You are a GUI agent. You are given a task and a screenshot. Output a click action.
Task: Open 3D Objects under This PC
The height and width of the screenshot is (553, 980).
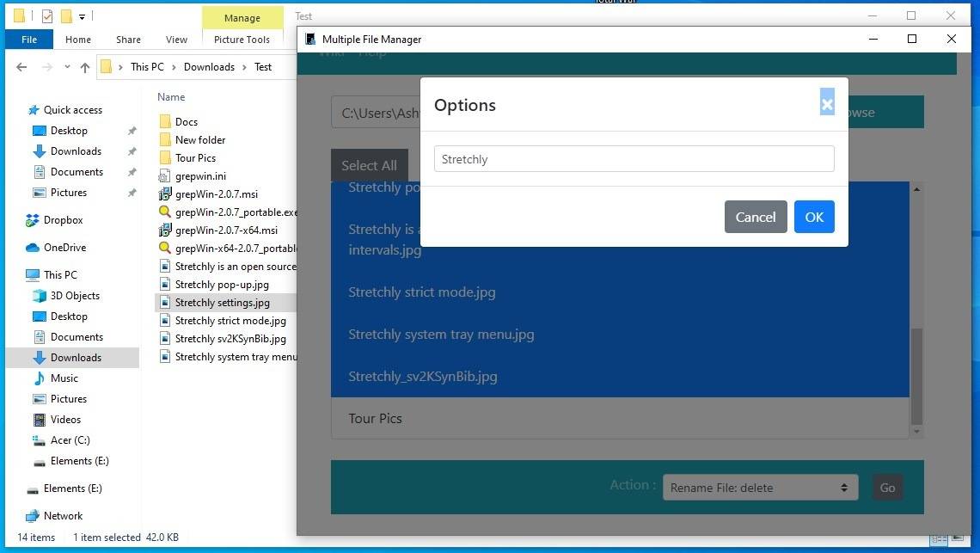[x=75, y=296]
